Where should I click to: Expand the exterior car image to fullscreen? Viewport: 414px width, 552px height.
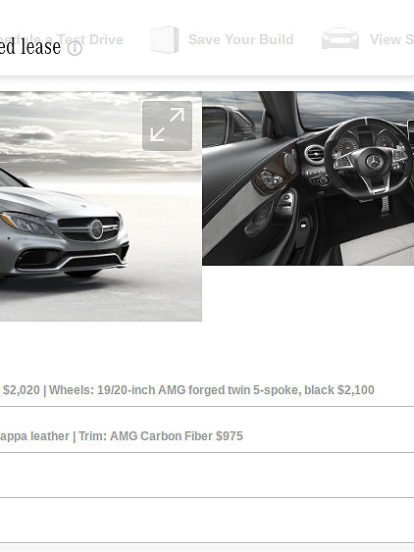(167, 126)
